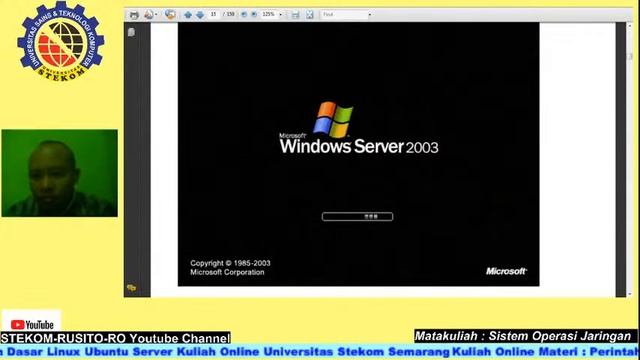Viewport: 640px width, 360px height.
Task: Click the Universitas STEKOM logo
Action: click(61, 42)
